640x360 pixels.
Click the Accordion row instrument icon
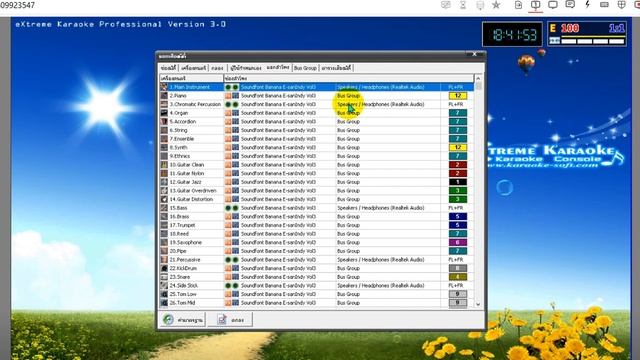pos(164,122)
